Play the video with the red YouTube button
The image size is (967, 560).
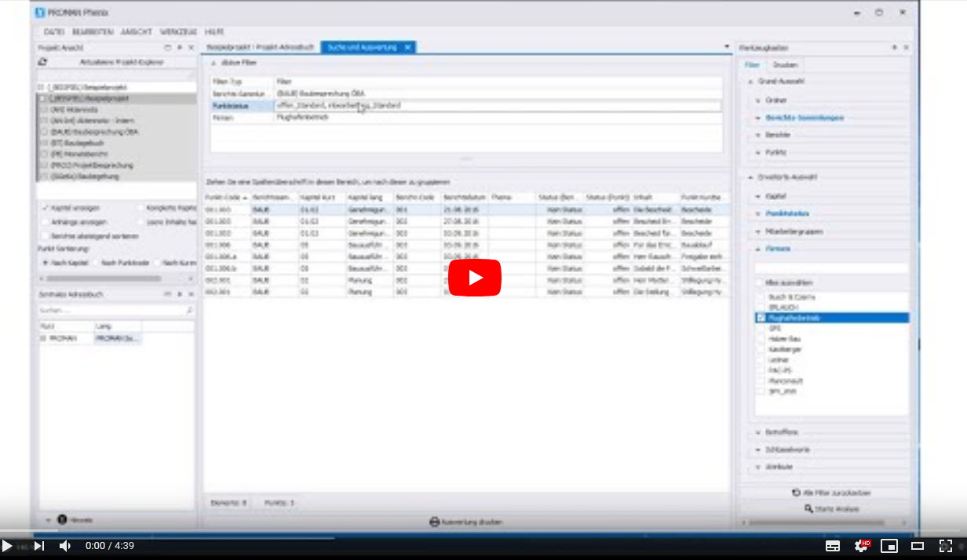pos(475,278)
